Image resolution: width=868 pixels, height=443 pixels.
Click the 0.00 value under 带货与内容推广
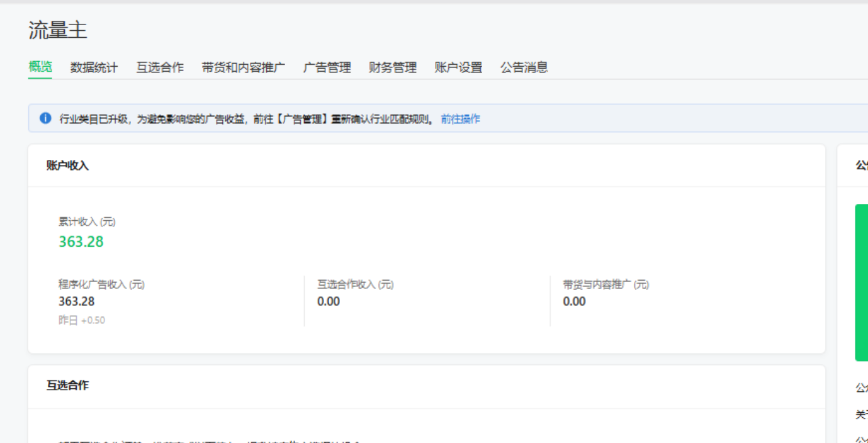click(575, 301)
